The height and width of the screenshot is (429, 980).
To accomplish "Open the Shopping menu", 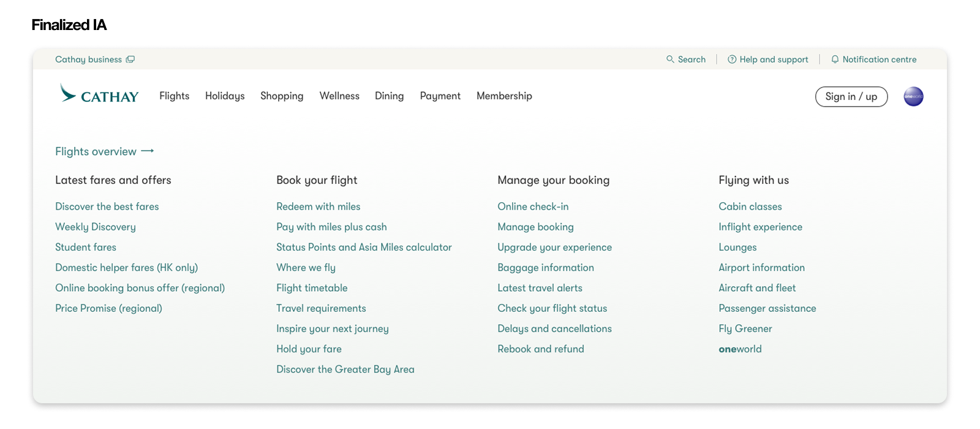I will click(x=282, y=96).
